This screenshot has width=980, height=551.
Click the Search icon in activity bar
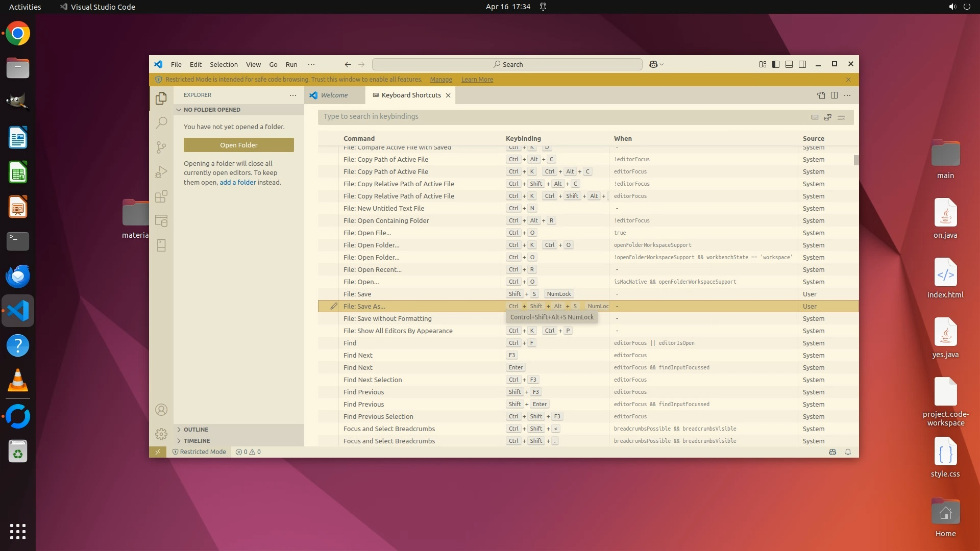point(161,122)
